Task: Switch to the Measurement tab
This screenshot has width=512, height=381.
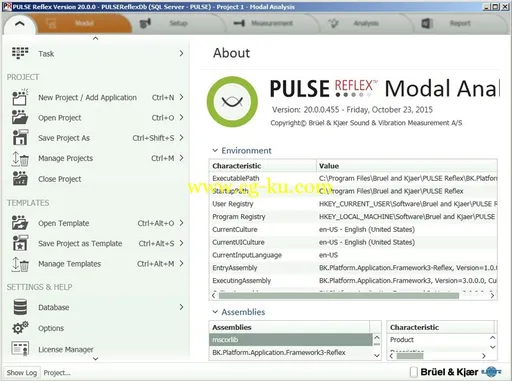Action: tap(272, 23)
